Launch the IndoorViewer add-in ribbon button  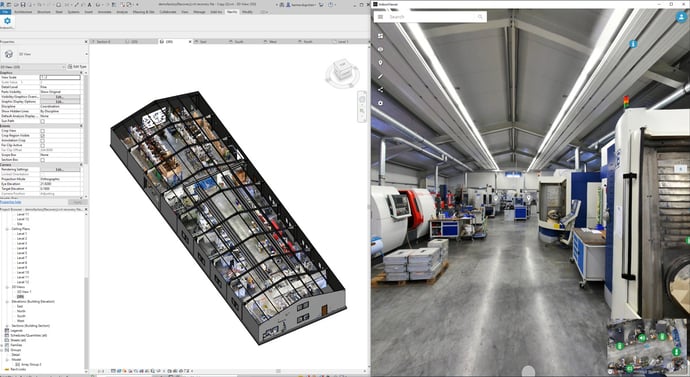(7, 22)
